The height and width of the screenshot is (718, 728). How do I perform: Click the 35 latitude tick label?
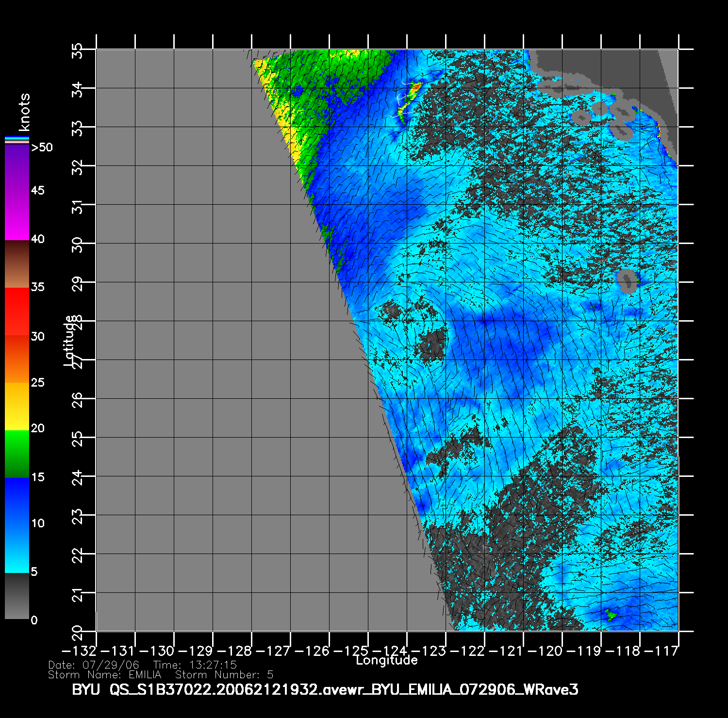click(77, 50)
